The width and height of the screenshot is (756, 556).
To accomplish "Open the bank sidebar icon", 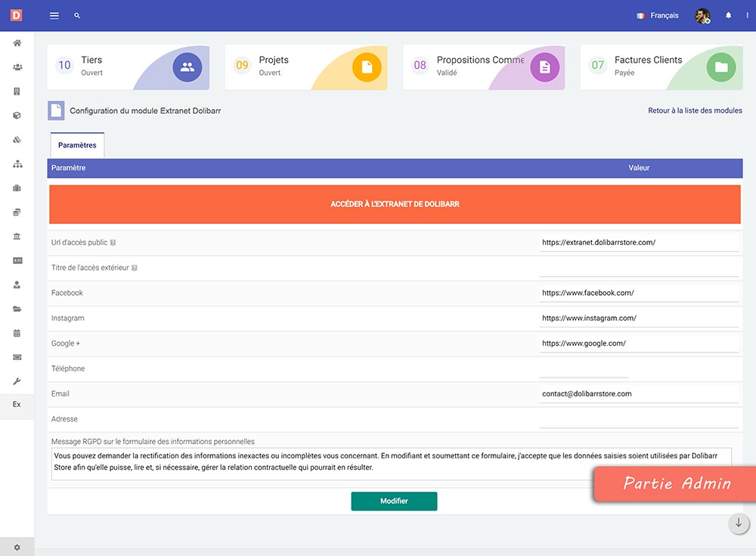I will click(x=17, y=236).
